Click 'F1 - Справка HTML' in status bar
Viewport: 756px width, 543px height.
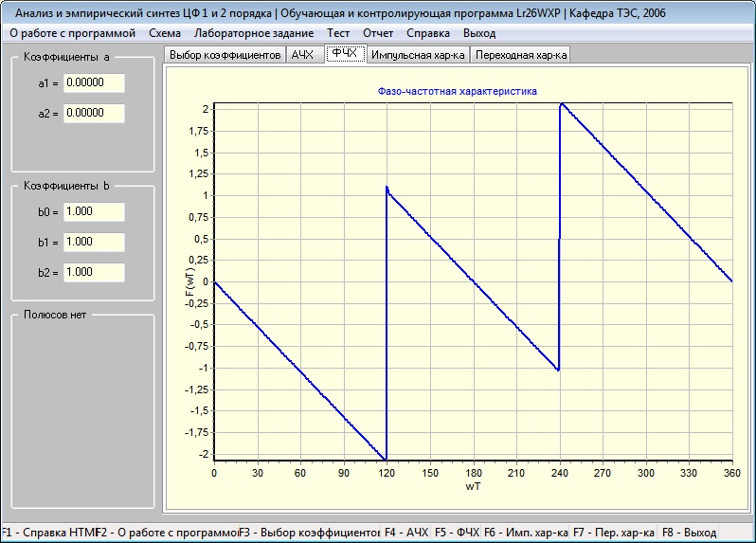point(48,533)
